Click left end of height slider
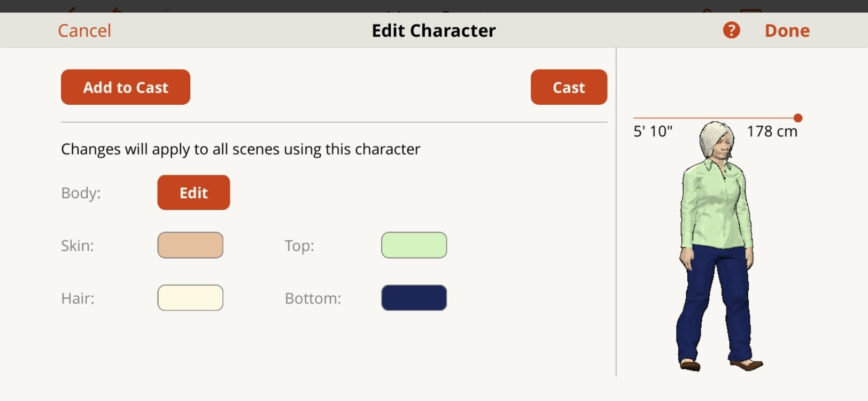The width and height of the screenshot is (868, 401). (633, 117)
